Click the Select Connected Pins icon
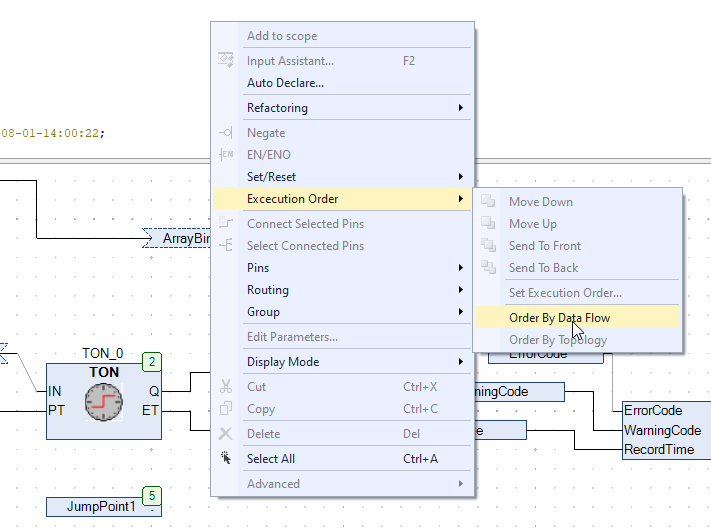The image size is (711, 528). [x=226, y=245]
